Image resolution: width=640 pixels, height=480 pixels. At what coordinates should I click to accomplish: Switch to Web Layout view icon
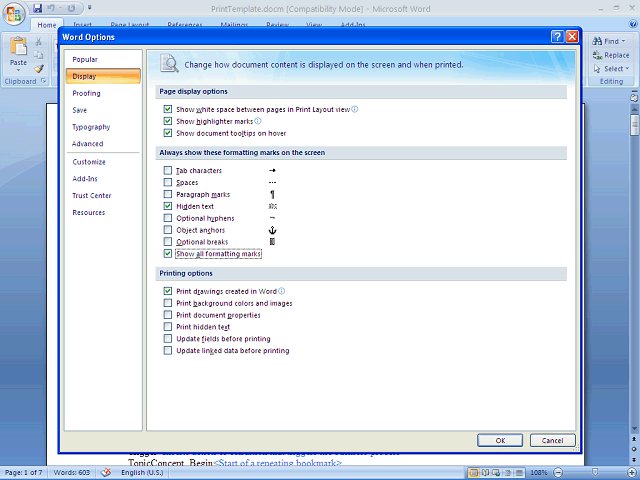496,473
